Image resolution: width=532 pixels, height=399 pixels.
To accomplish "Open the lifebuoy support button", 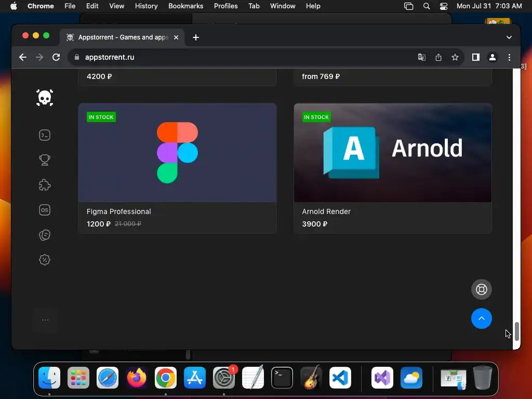I will click(481, 289).
